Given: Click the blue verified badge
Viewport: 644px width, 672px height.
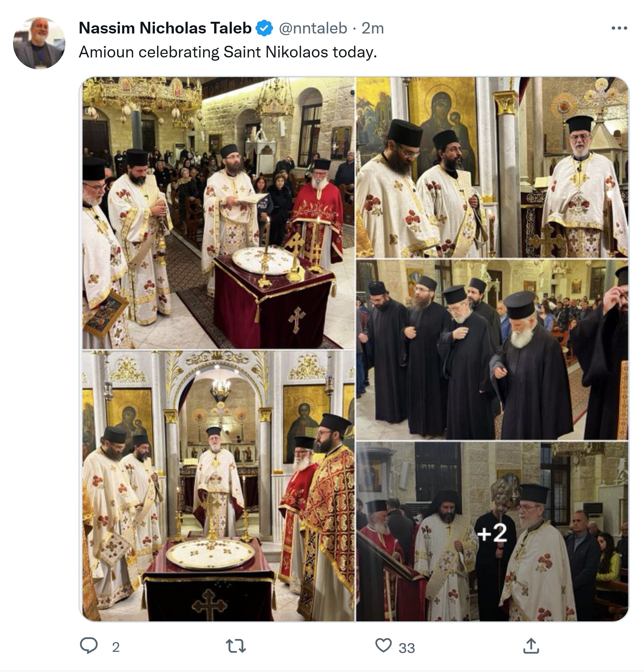Looking at the screenshot, I should point(265,28).
